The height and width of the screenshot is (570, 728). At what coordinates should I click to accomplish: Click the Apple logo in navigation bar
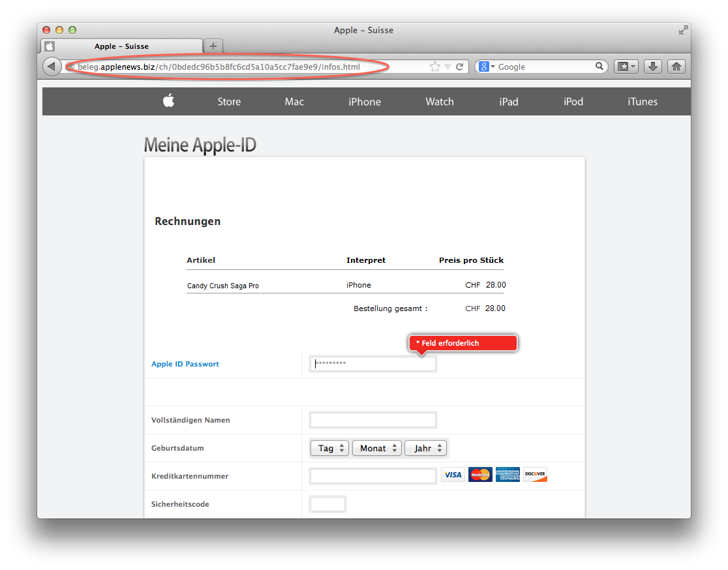click(x=169, y=101)
